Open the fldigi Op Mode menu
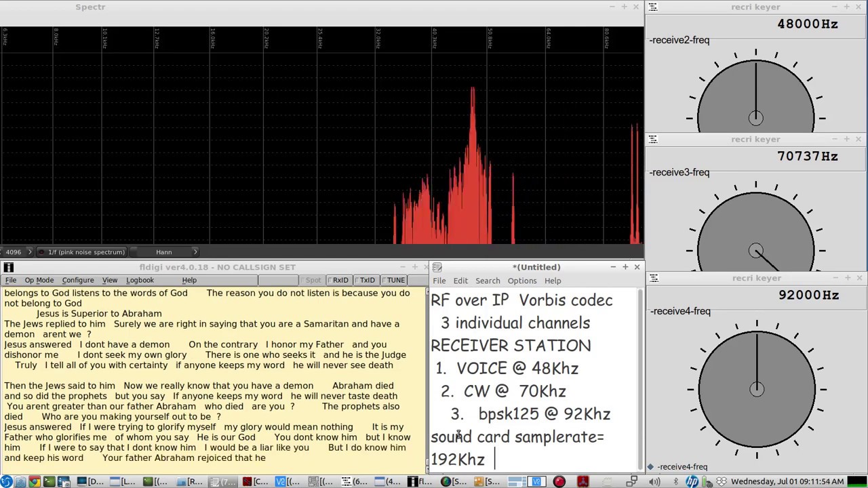 pyautogui.click(x=39, y=280)
